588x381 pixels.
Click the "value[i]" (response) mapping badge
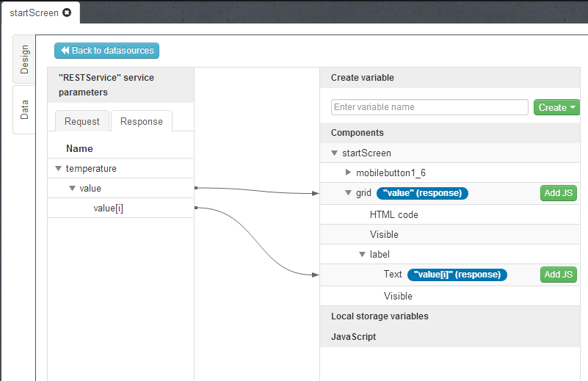[x=457, y=275]
